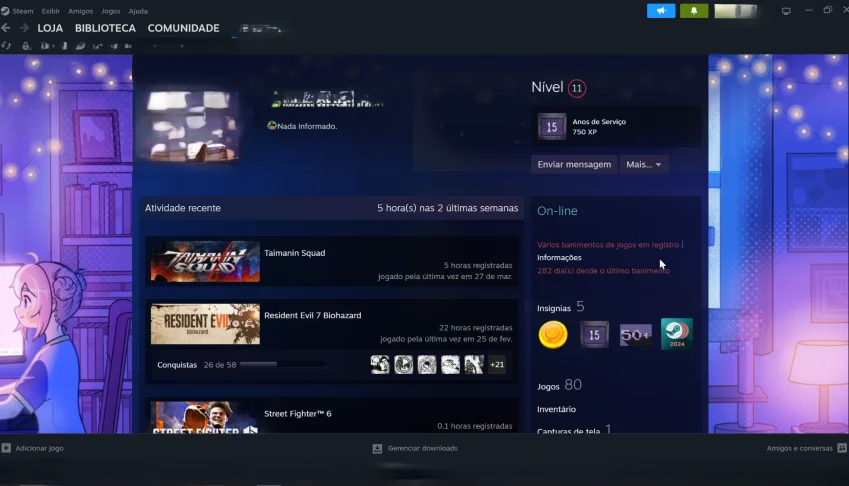849x486 pixels.
Task: Open the Steam menu
Action: tap(23, 11)
